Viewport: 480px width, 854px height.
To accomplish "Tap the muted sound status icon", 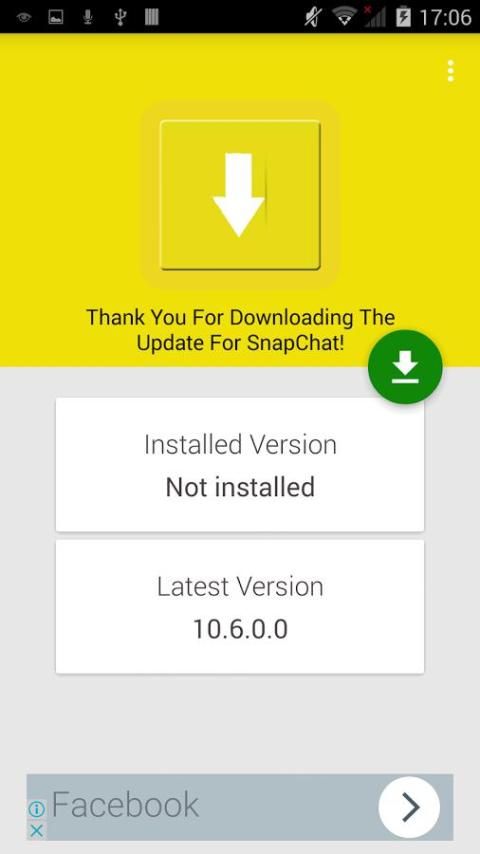I will tap(313, 17).
